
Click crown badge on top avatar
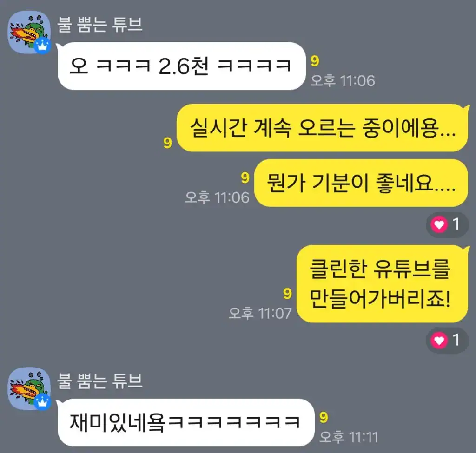42,46
